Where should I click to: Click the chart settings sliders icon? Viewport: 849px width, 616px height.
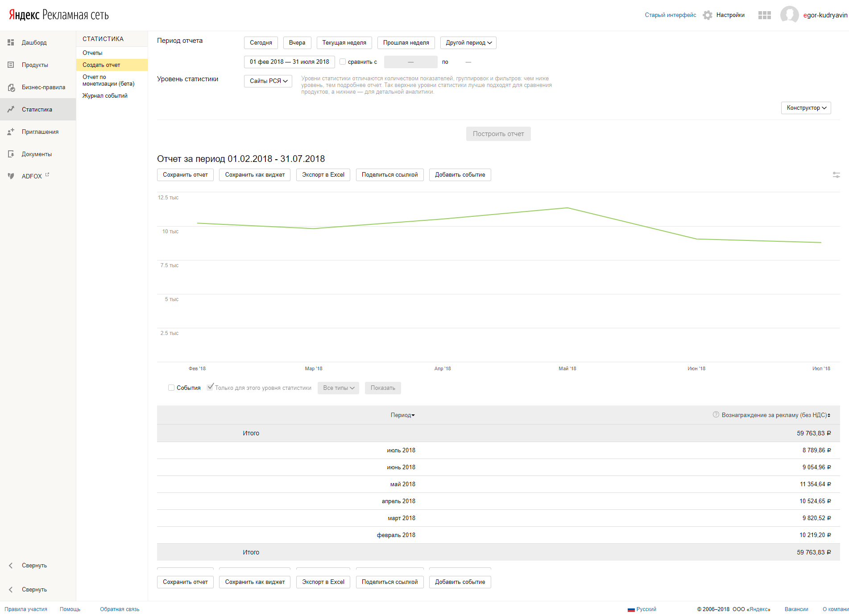tap(836, 175)
